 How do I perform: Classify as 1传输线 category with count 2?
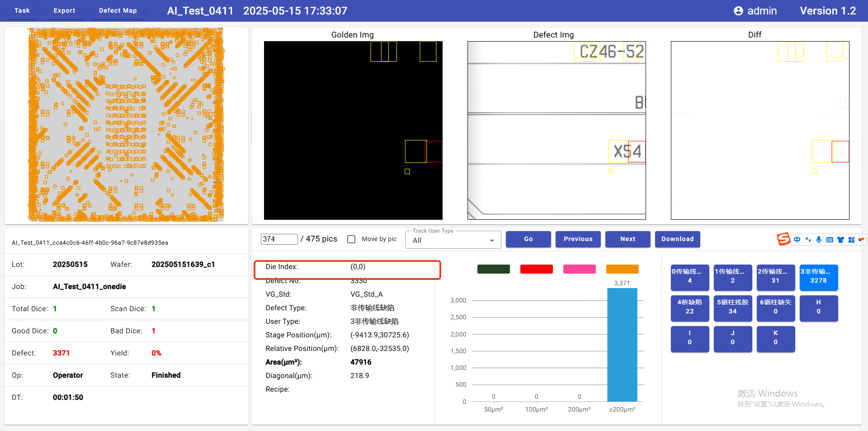(733, 277)
